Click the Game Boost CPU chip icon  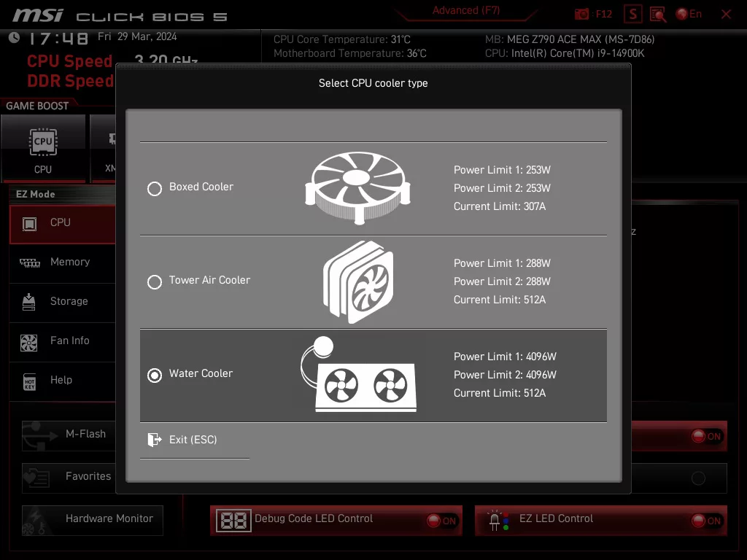pyautogui.click(x=43, y=142)
